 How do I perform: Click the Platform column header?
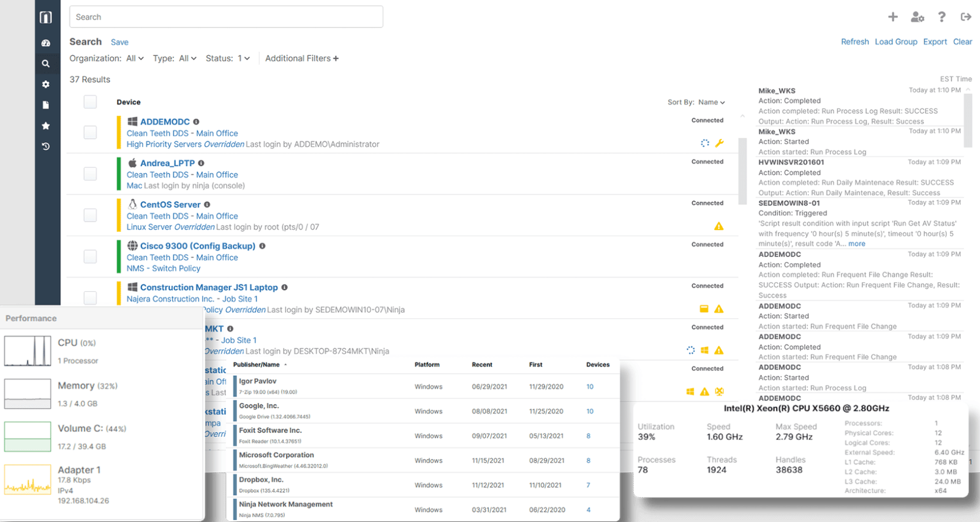point(427,365)
